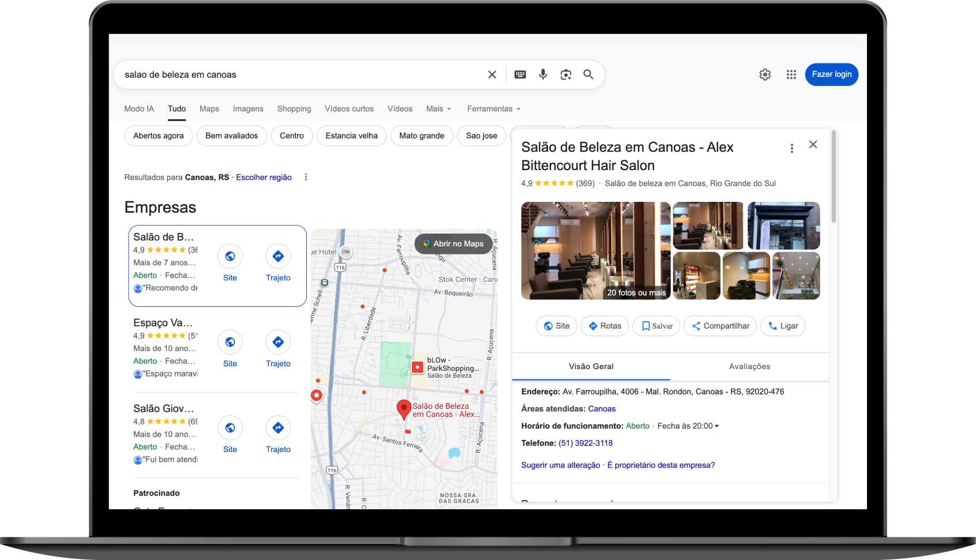
Task: Switch to the Avaliações tab
Action: tap(749, 366)
